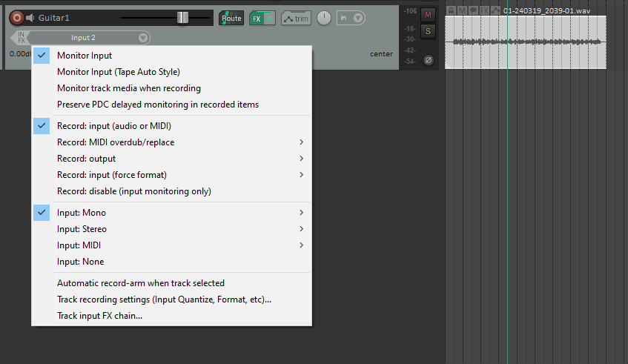
Task: Click the lock icon on the media item
Action: [451, 10]
